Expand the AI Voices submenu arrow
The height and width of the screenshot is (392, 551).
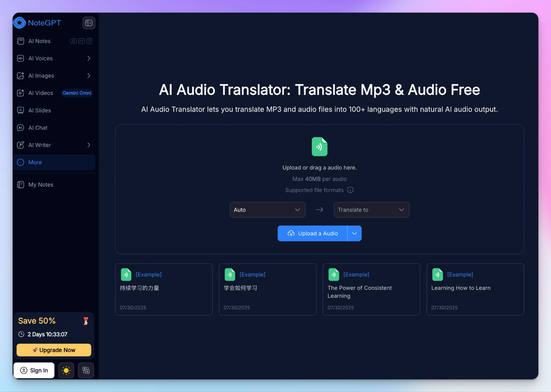(x=89, y=58)
